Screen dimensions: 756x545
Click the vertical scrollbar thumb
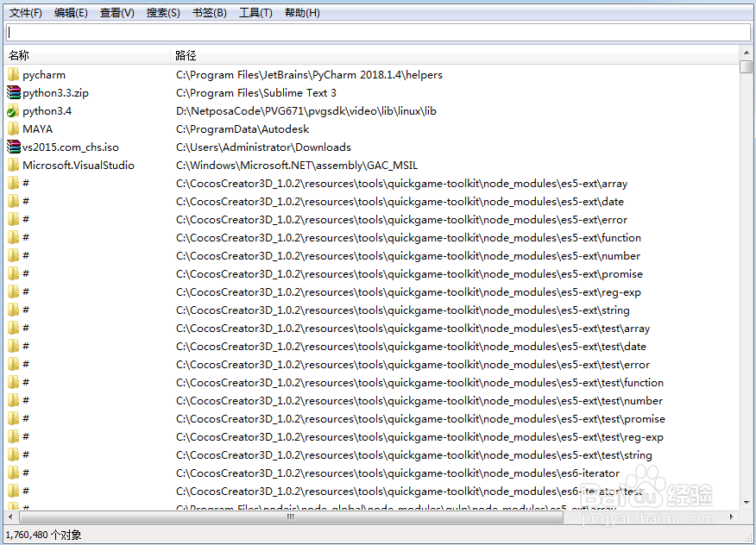point(746,66)
